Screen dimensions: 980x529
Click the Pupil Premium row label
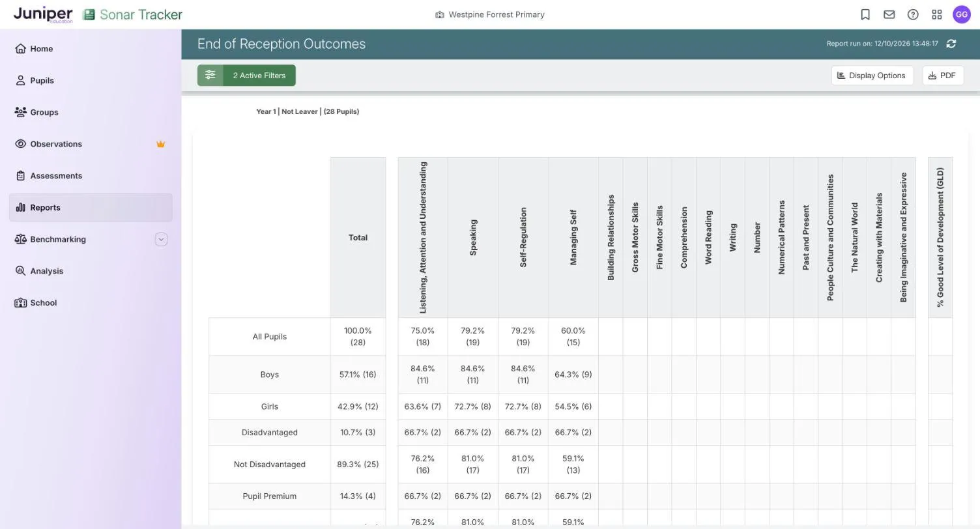(x=270, y=496)
